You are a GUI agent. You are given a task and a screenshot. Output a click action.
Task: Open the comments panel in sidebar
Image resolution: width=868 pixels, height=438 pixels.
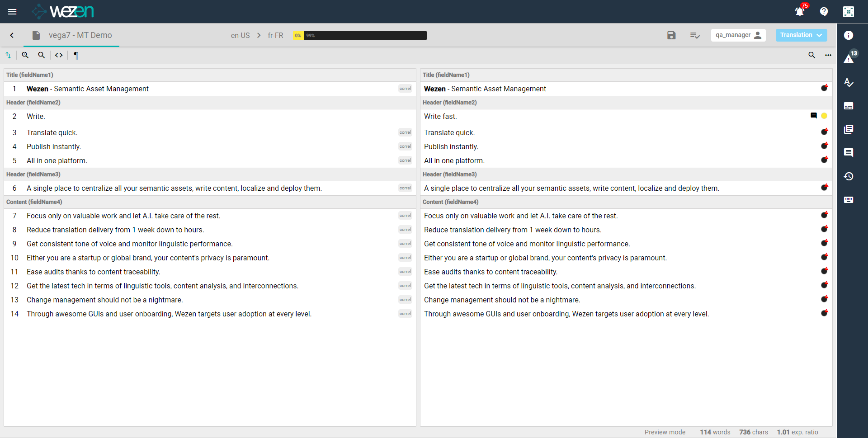849,153
